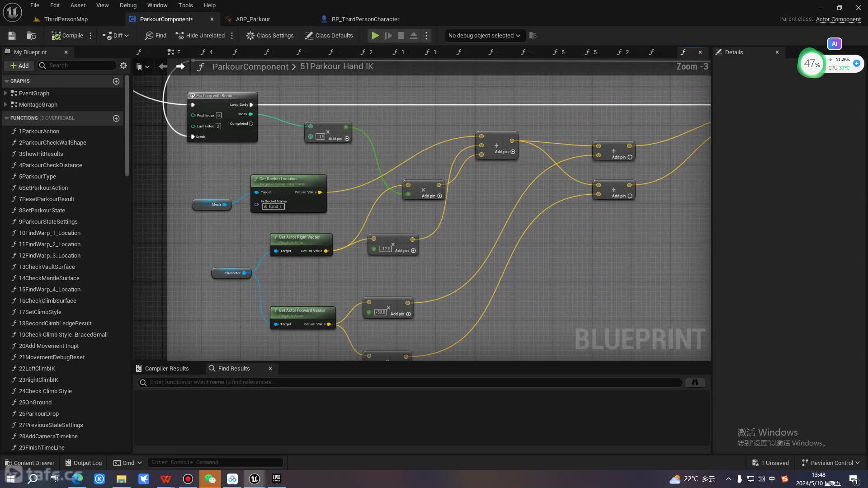Viewport: 868px width, 488px height.
Task: Open Find in blueprint
Action: 156,35
